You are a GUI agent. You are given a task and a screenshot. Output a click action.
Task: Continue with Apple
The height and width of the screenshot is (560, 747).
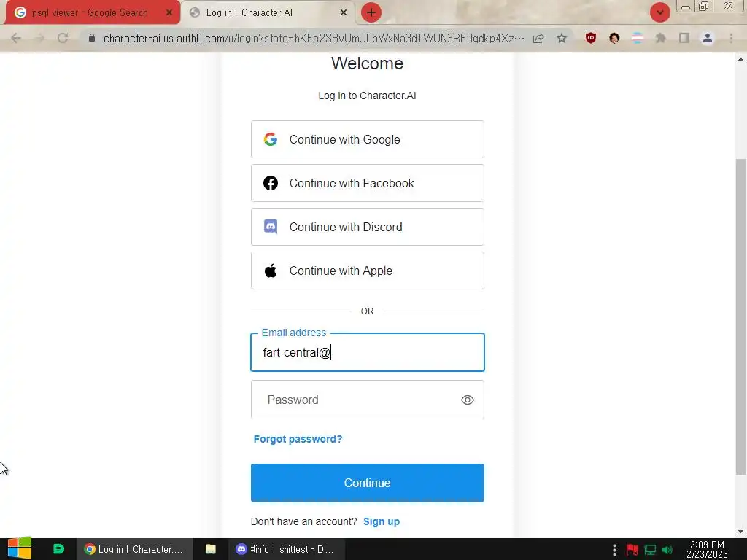tap(368, 271)
